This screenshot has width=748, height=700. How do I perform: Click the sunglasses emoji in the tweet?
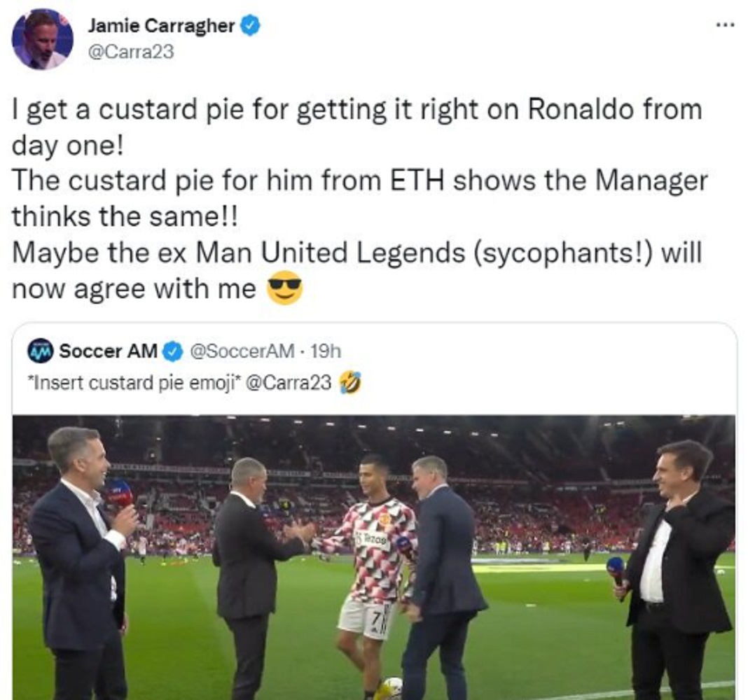pos(285,289)
